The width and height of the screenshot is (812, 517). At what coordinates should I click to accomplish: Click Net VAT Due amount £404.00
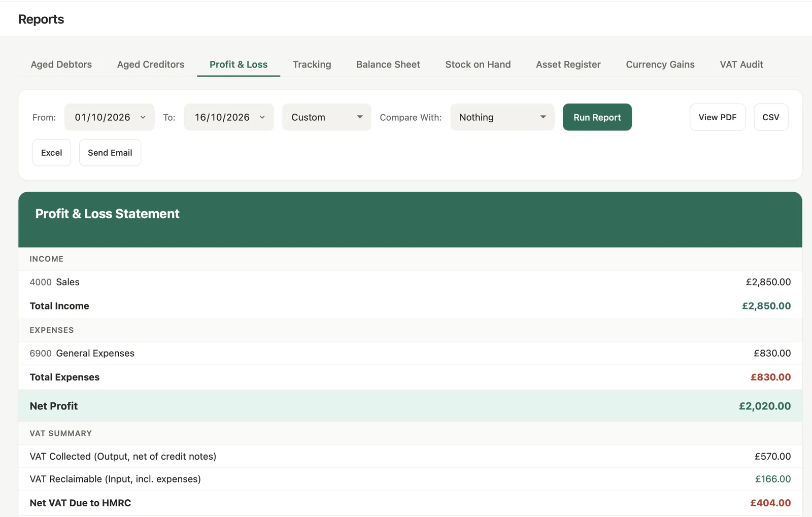click(x=770, y=503)
